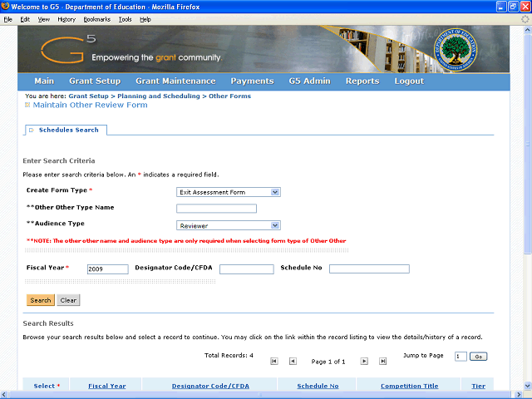Click the horizontal scrollbar thumb
The width and height of the screenshot is (532, 399).
[x=260, y=395]
